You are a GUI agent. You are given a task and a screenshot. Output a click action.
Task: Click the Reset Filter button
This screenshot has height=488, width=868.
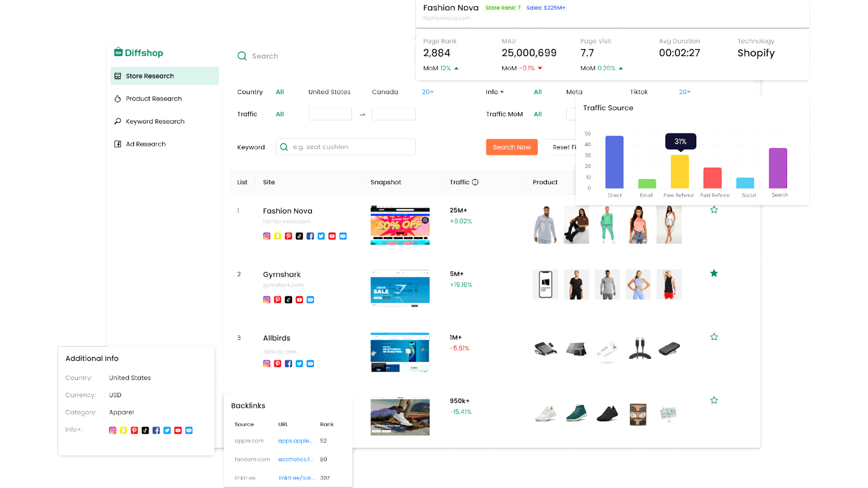pos(561,147)
